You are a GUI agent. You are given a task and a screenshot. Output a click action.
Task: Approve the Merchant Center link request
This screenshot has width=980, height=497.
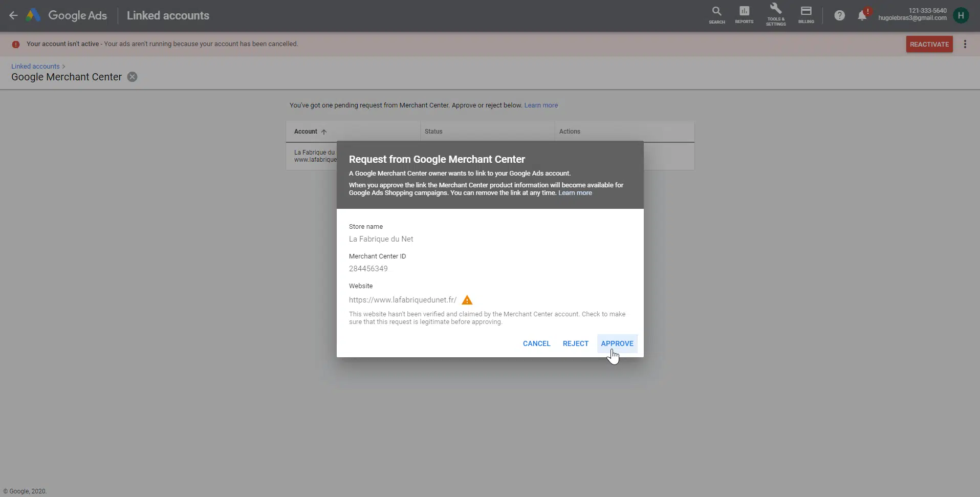click(x=617, y=343)
